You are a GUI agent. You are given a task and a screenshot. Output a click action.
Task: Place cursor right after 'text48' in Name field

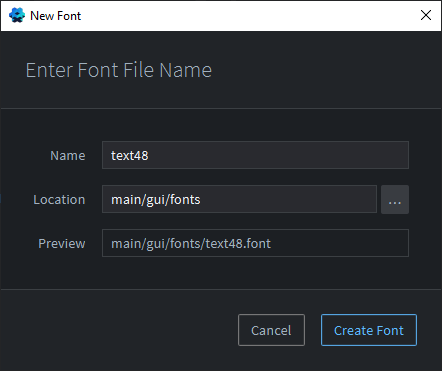[149, 155]
